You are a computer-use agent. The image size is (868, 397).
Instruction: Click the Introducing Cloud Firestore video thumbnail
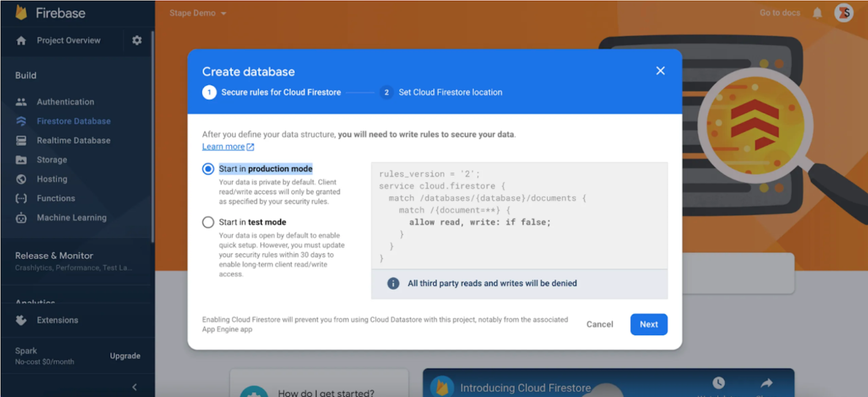click(x=608, y=383)
